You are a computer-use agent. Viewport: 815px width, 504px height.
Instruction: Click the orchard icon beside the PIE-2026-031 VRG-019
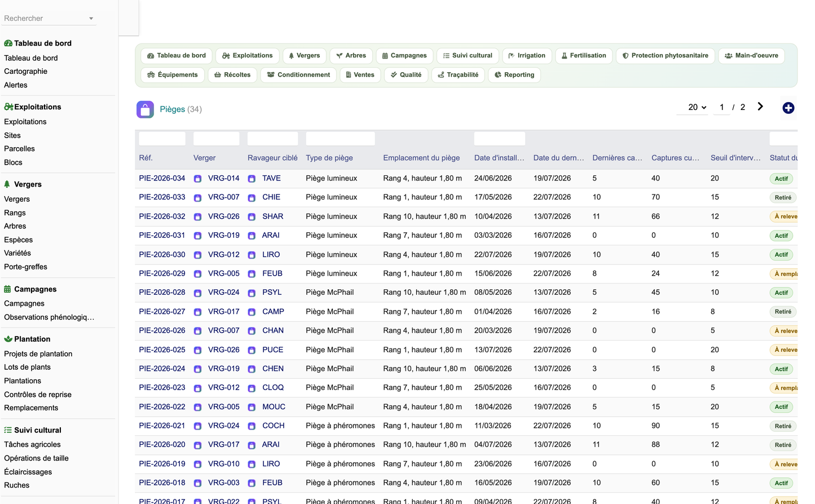(197, 236)
